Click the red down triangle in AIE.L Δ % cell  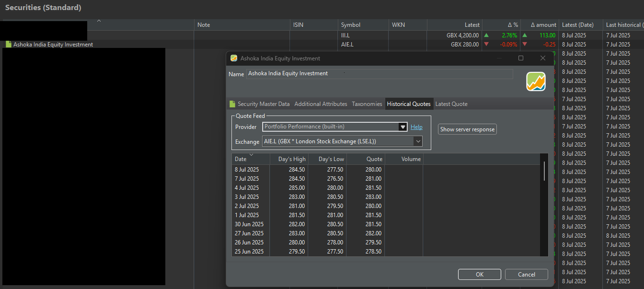[x=487, y=44]
